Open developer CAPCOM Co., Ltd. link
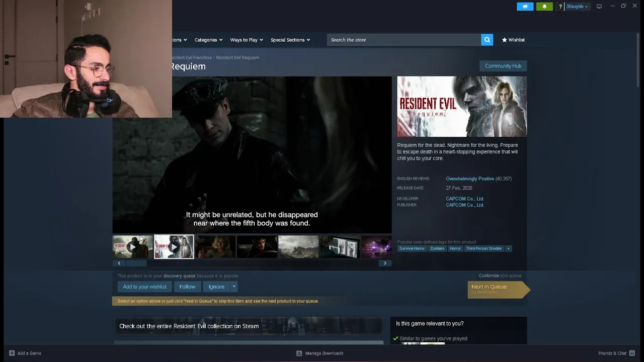 [x=465, y=199]
